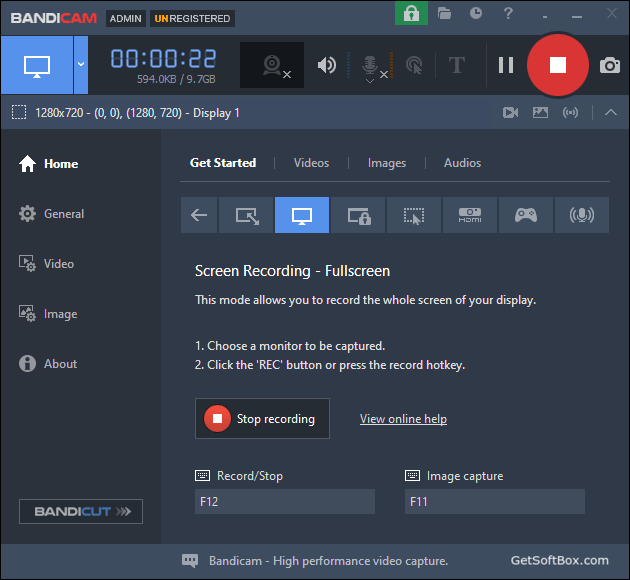Stop recording with the big red button

558,65
